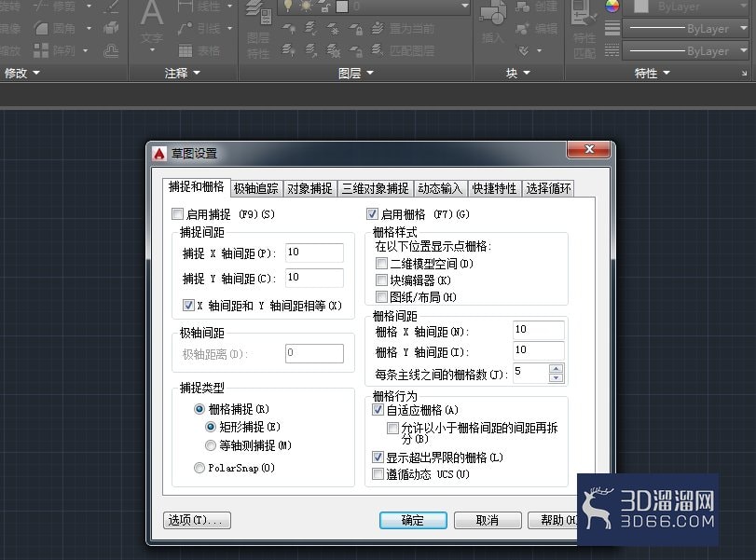Switch to 三维对象捕捉 tab
The image size is (756, 560).
[375, 188]
